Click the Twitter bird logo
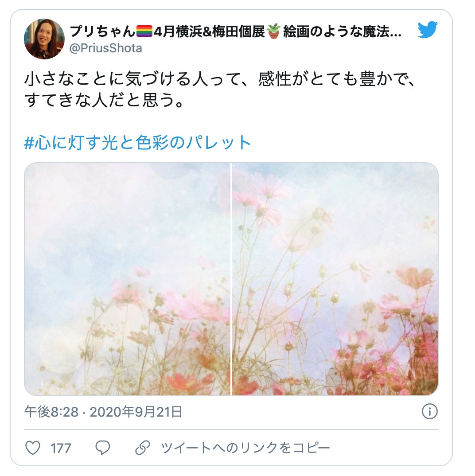475x476 pixels. click(x=427, y=29)
